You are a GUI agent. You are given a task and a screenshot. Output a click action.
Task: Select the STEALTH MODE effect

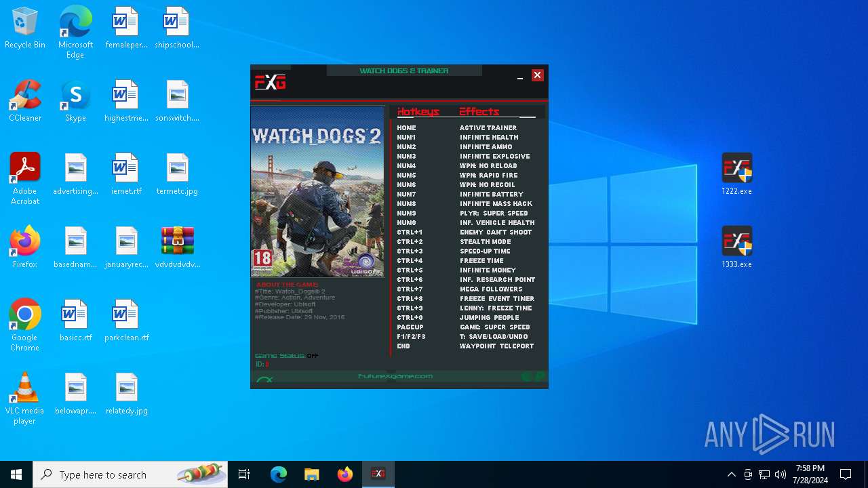tap(486, 241)
